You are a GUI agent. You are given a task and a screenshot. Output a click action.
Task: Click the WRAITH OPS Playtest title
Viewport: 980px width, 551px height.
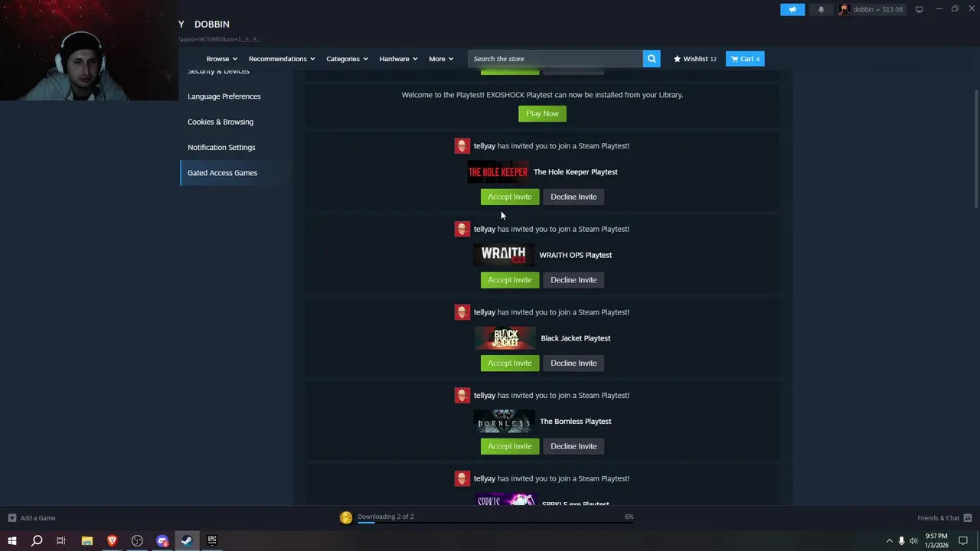576,255
